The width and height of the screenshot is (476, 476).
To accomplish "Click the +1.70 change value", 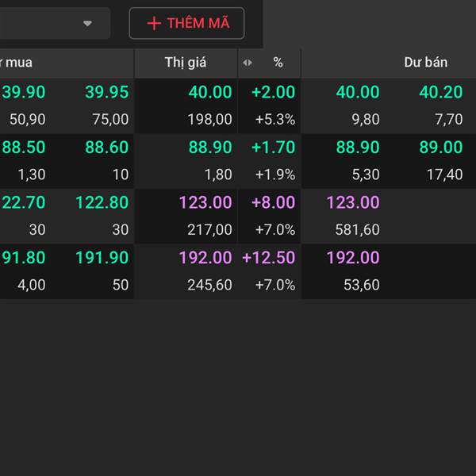I will (273, 148).
